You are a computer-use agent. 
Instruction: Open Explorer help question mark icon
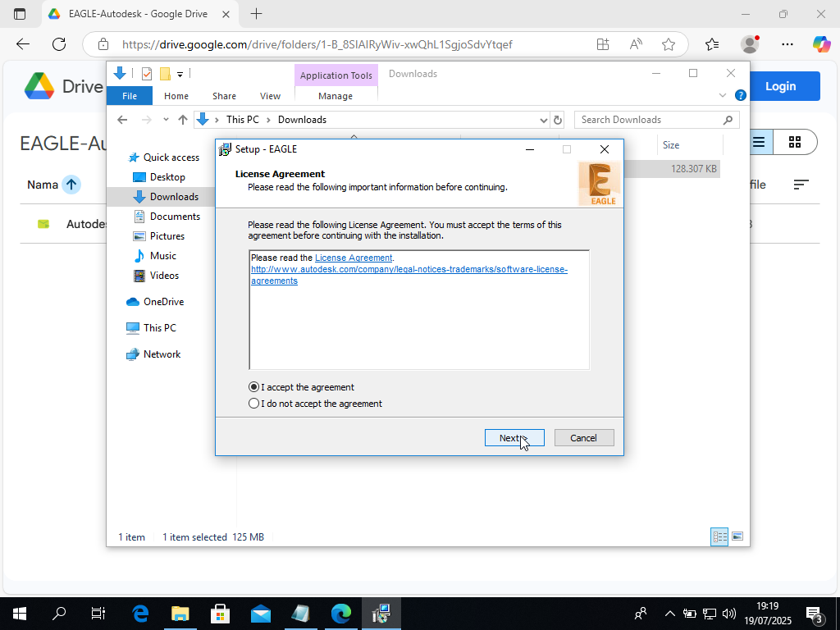pyautogui.click(x=741, y=96)
